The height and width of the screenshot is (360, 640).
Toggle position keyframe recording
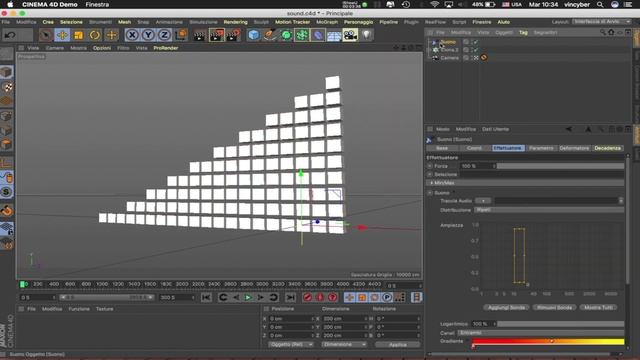[x=349, y=297]
